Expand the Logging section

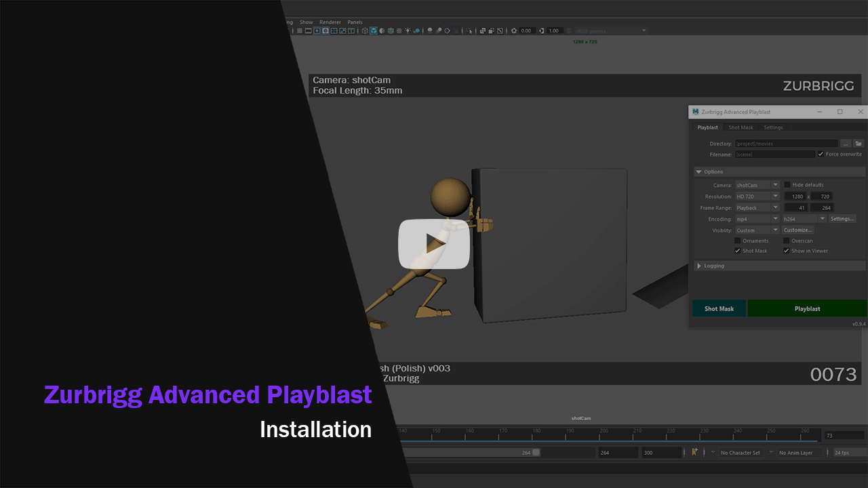(x=700, y=265)
